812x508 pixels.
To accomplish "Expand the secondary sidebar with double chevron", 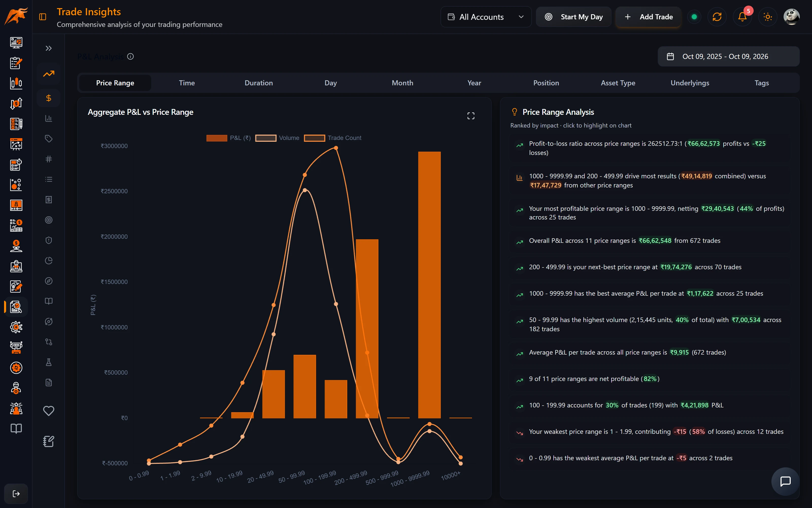I will coord(49,48).
